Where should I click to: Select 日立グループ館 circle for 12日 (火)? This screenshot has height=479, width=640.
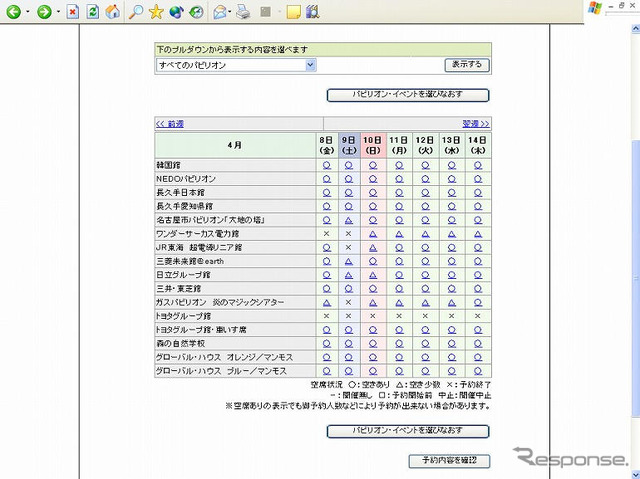[x=425, y=275]
